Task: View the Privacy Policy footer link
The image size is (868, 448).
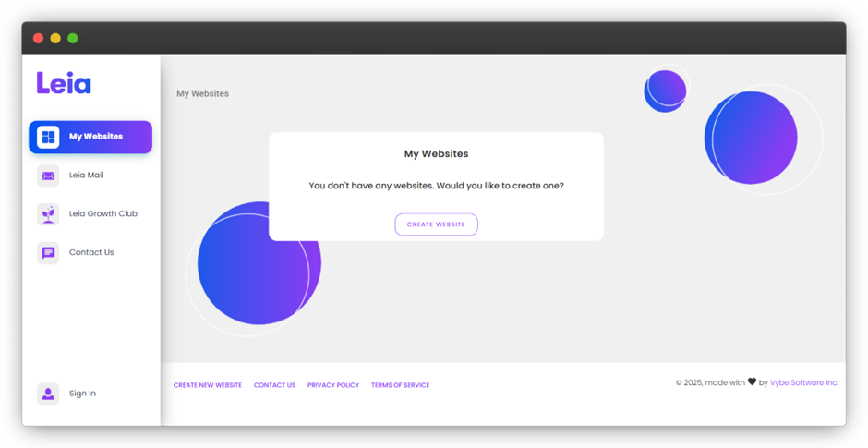Action: (333, 385)
